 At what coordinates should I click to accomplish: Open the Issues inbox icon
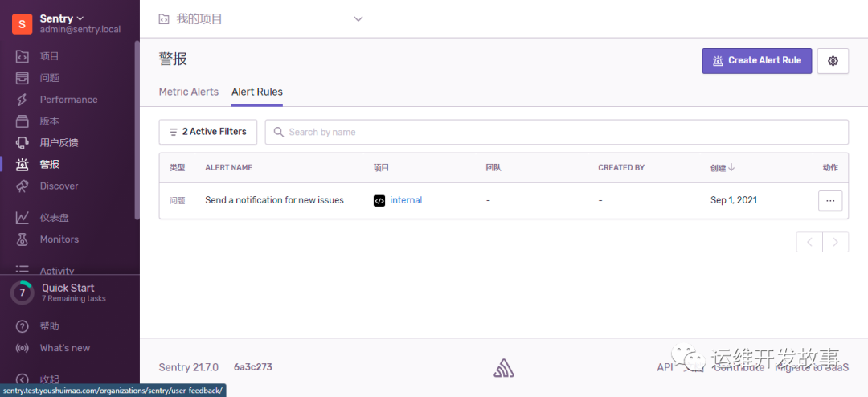tap(23, 78)
